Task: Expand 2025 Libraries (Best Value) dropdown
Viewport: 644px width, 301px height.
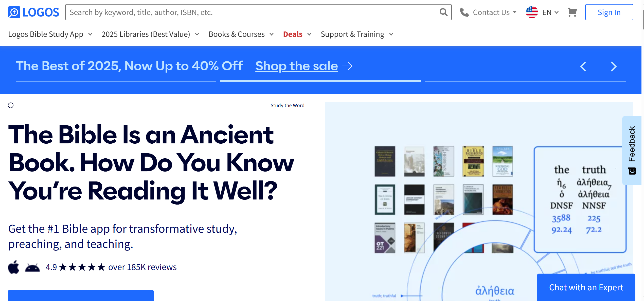Action: [x=150, y=34]
